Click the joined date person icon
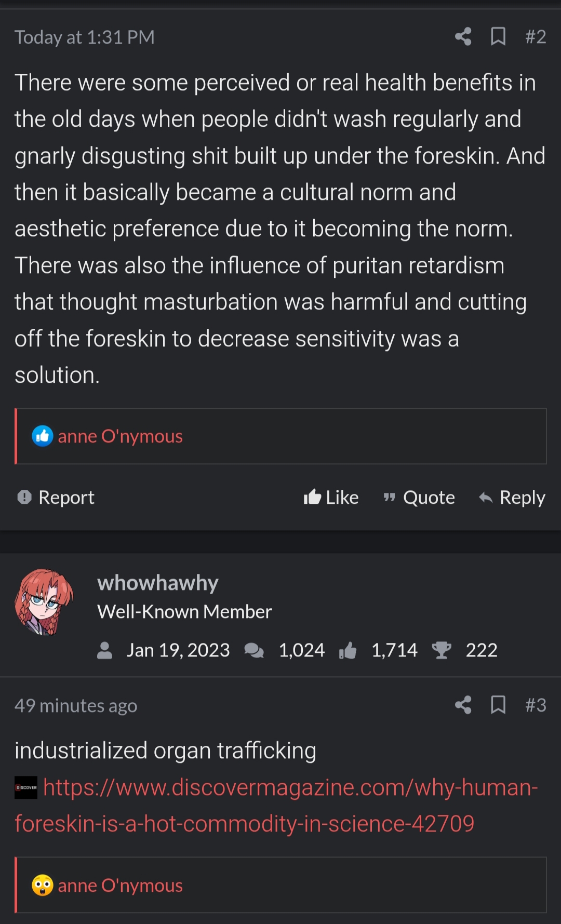The width and height of the screenshot is (561, 924). [105, 650]
